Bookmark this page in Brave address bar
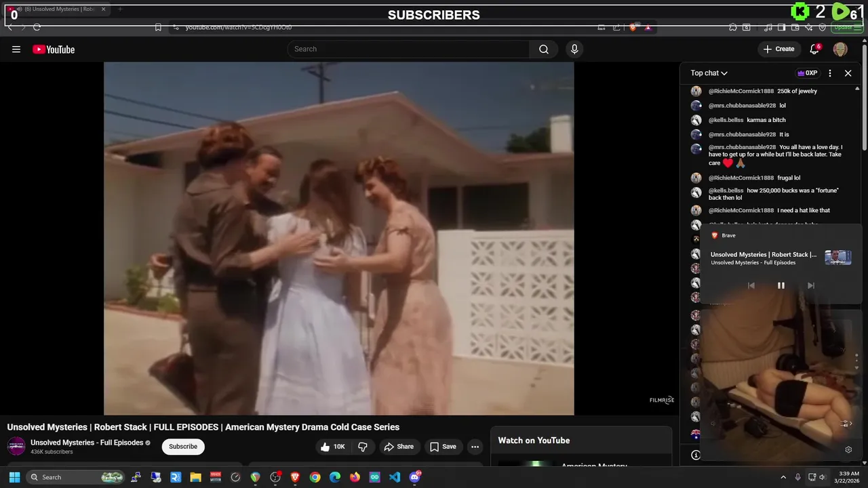The width and height of the screenshot is (868, 488). click(158, 27)
